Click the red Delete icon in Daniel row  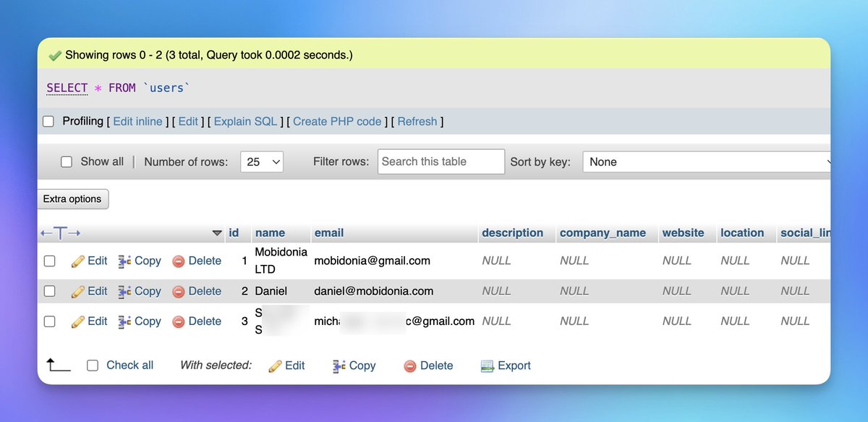(179, 292)
